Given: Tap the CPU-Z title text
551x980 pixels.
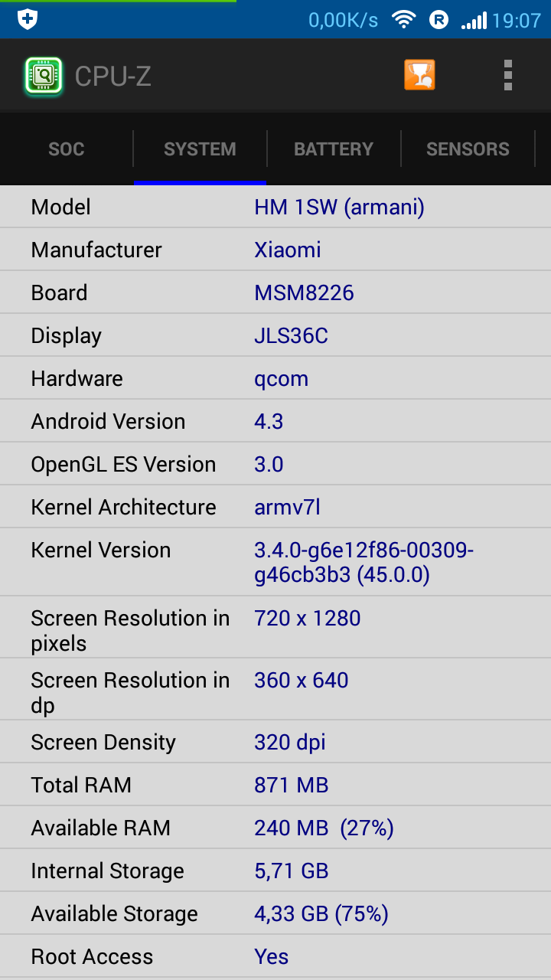Looking at the screenshot, I should click(x=113, y=76).
